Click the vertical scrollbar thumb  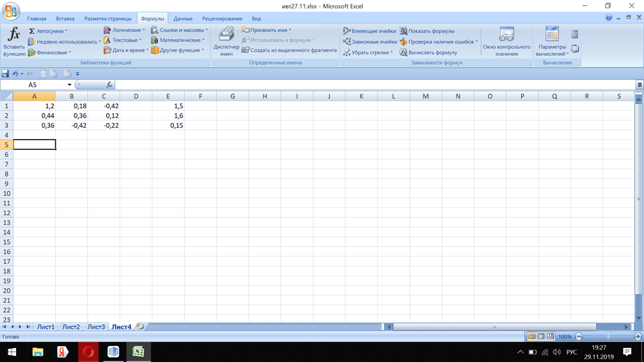click(x=638, y=198)
